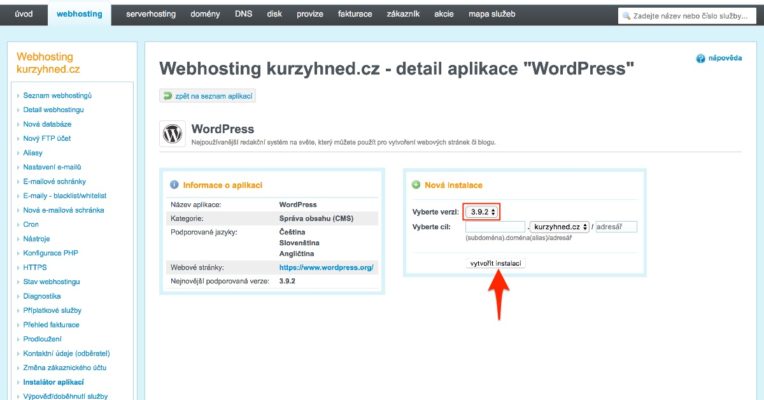The image size is (764, 400).
Task: Go to the serverhosting menu item
Action: tap(151, 14)
